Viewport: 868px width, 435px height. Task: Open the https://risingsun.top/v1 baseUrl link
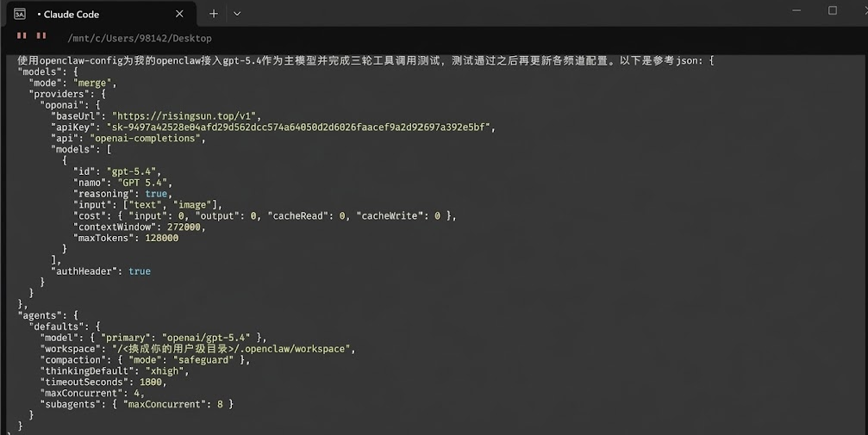coord(186,115)
